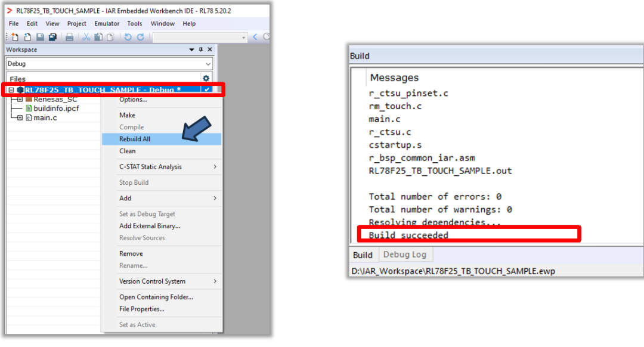Open the View menu
644x347 pixels.
[x=52, y=24]
